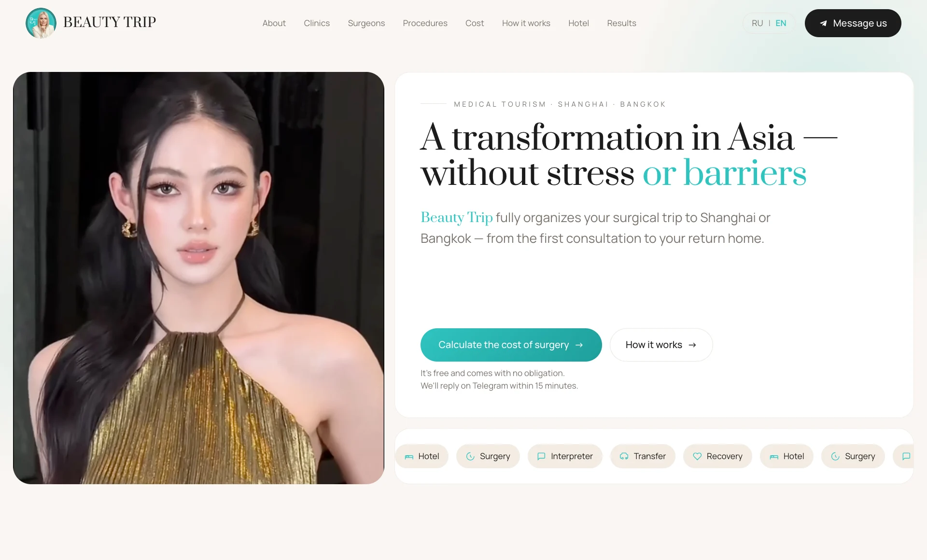Click Calculate the cost of surgery
Image resolution: width=927 pixels, height=560 pixels.
511,345
